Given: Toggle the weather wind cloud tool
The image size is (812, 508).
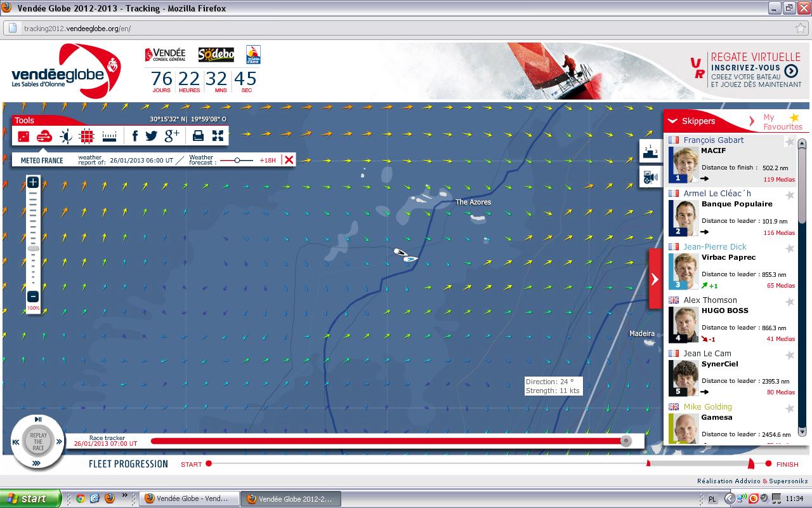Looking at the screenshot, I should (44, 136).
